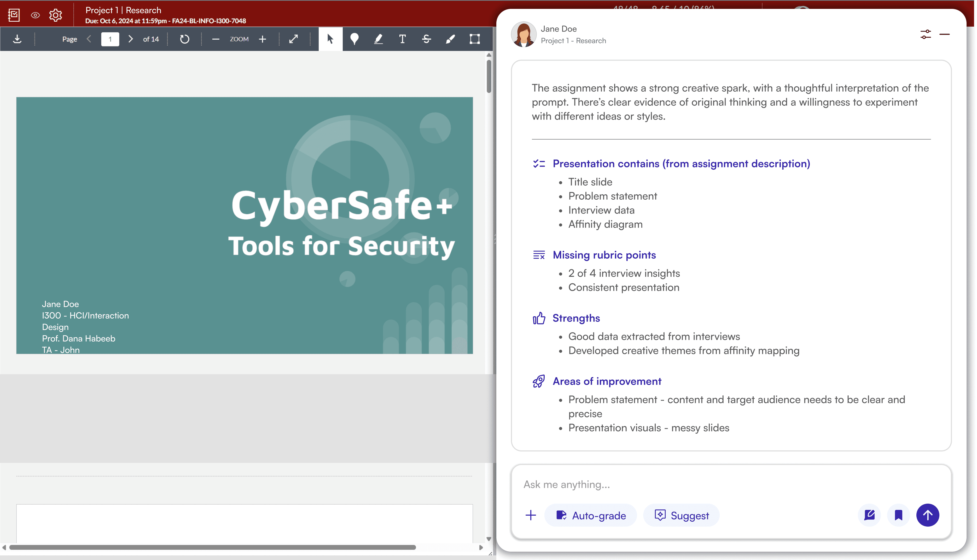Viewport: 977px width, 560px height.
Task: Toggle the eye visibility icon in header
Action: (x=35, y=15)
